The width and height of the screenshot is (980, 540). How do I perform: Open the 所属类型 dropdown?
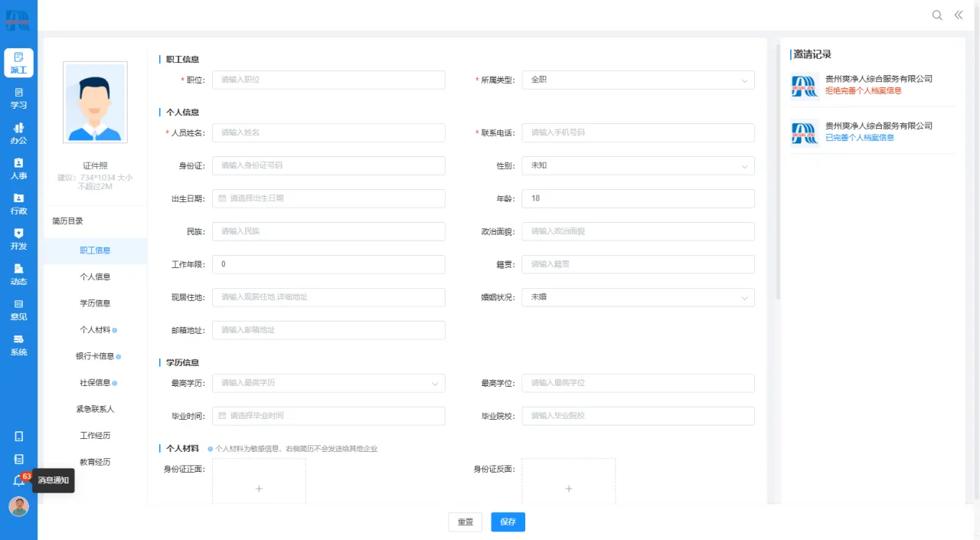click(638, 80)
